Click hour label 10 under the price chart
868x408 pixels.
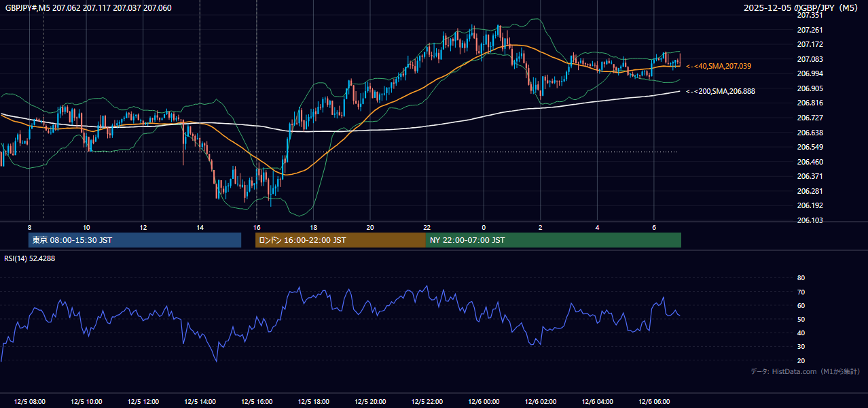tap(86, 227)
